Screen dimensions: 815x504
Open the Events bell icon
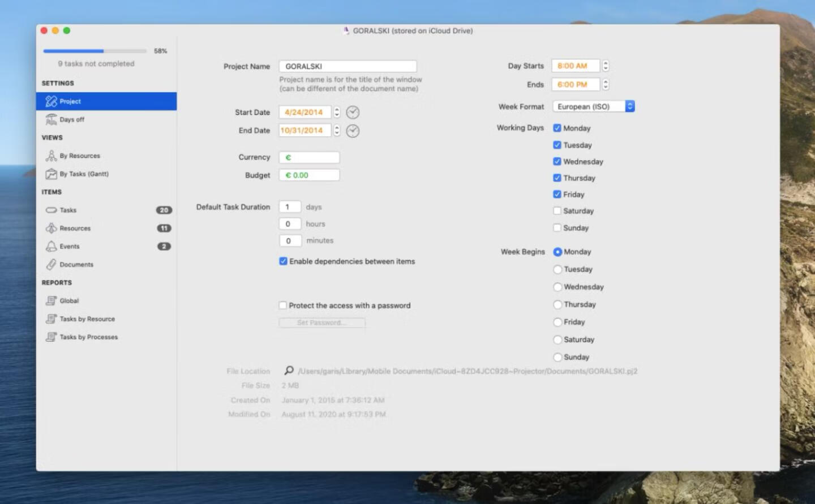[x=51, y=246]
